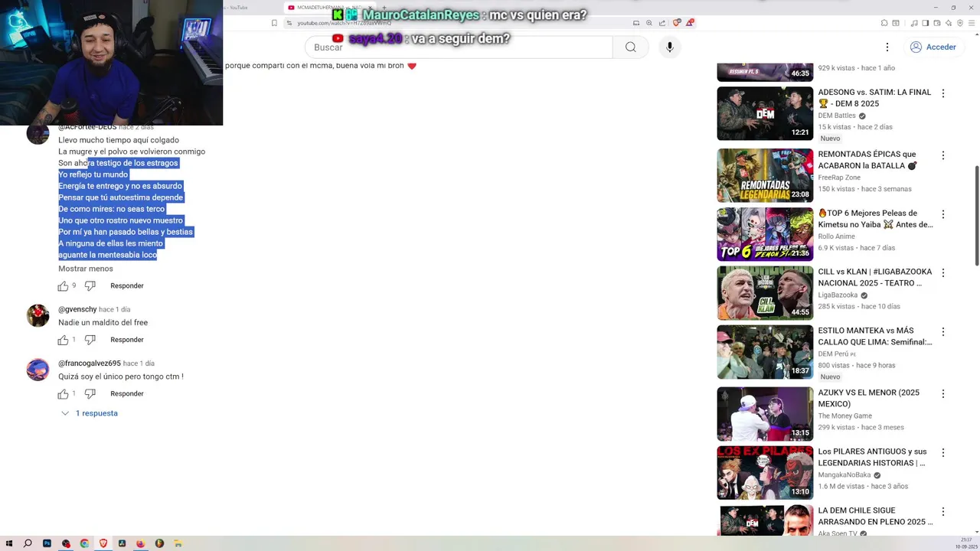Click the address bar zoom magnifier icon
The image size is (980, 551).
(x=649, y=23)
